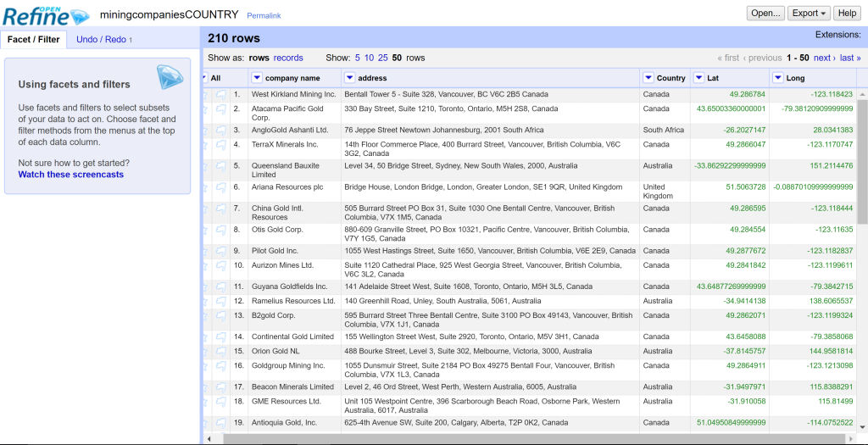Open the Permalink link
The width and height of the screenshot is (868, 445).
[x=264, y=15]
